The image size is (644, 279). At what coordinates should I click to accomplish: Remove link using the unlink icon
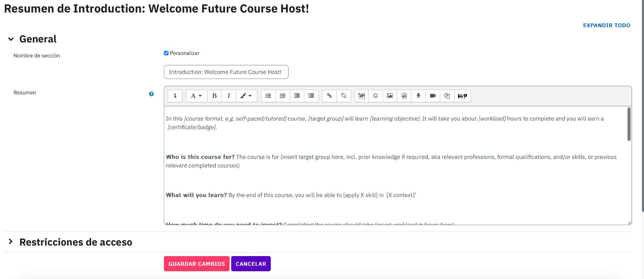point(344,96)
